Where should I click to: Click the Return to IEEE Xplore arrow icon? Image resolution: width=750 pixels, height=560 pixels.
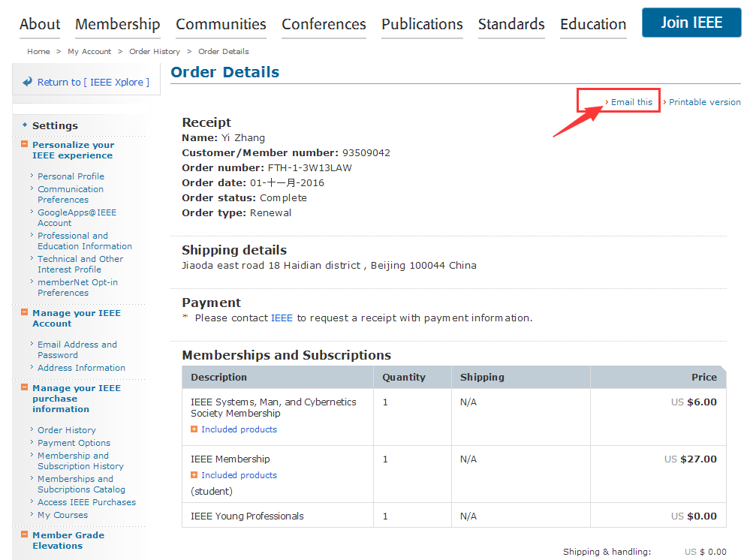click(x=27, y=82)
